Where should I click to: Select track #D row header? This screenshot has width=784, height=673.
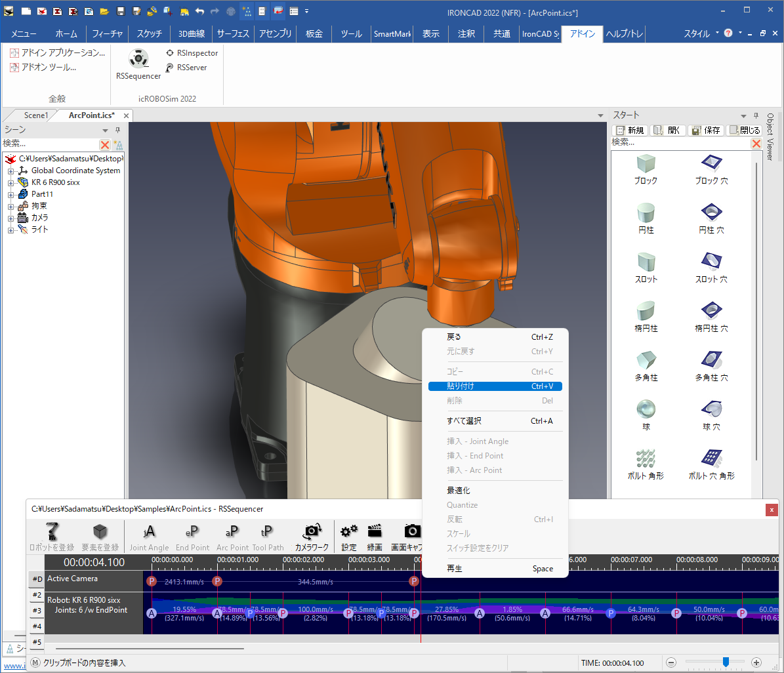[37, 579]
